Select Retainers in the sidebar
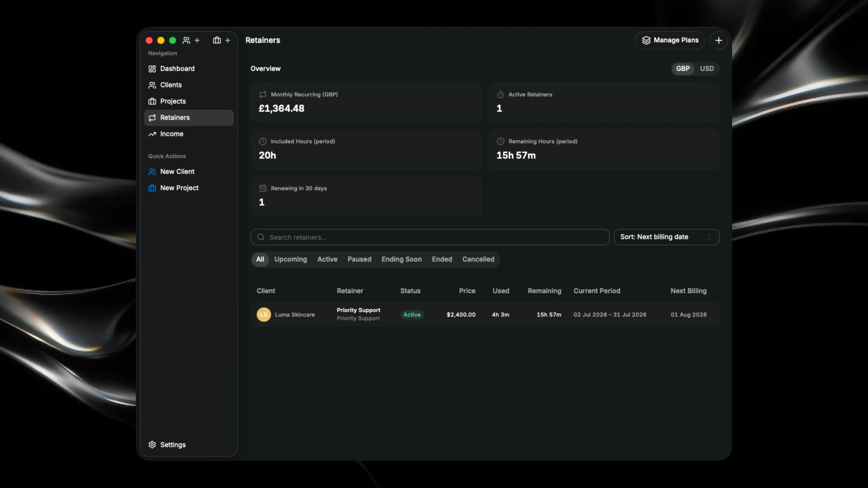Viewport: 868px width, 488px height. click(189, 118)
